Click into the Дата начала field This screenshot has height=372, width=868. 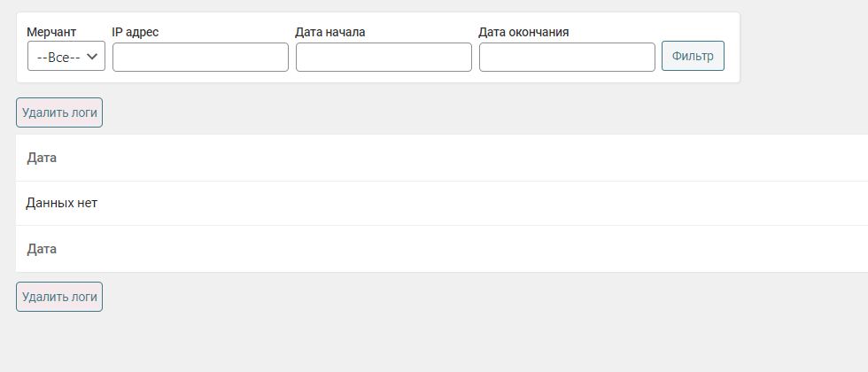[384, 57]
